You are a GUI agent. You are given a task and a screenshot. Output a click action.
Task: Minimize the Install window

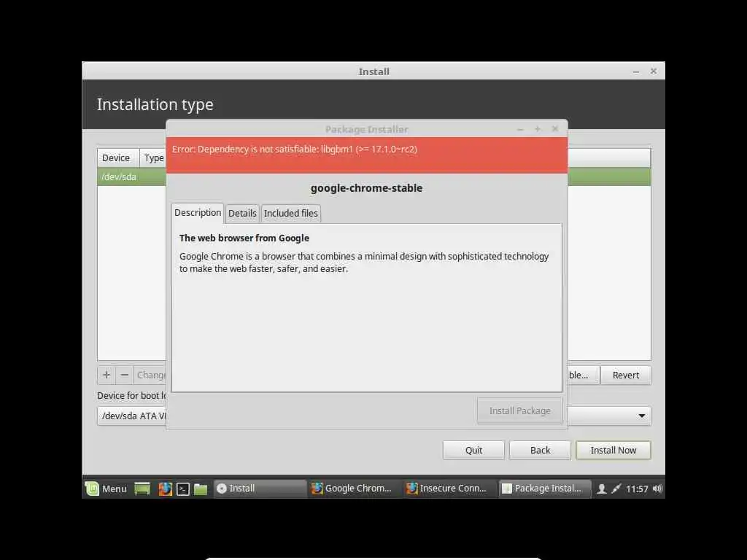[x=636, y=71]
